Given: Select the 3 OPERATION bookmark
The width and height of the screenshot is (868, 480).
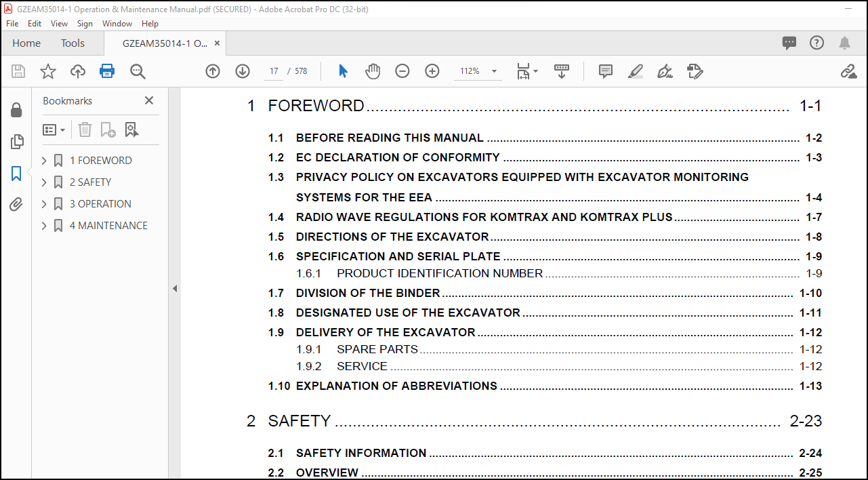Looking at the screenshot, I should tap(100, 204).
